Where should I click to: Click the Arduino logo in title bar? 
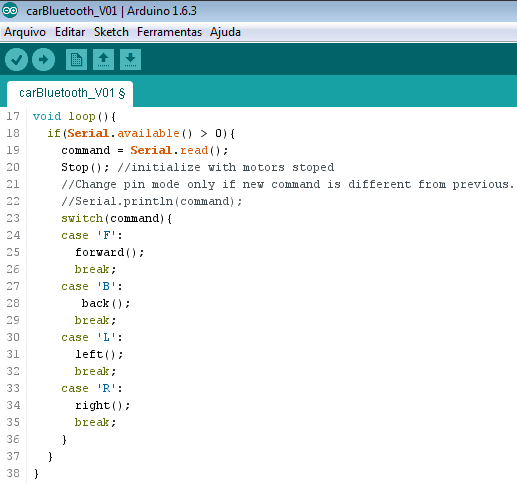[x=10, y=11]
